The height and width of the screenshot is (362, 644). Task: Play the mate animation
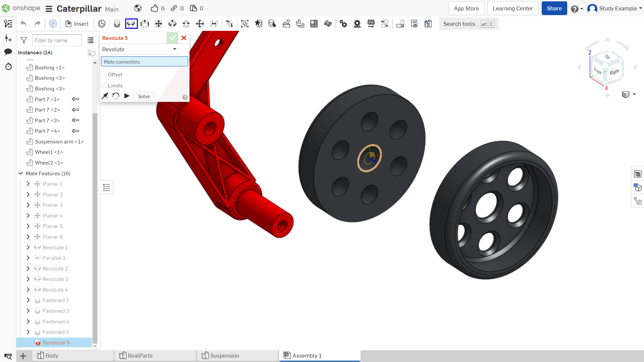coord(127,96)
